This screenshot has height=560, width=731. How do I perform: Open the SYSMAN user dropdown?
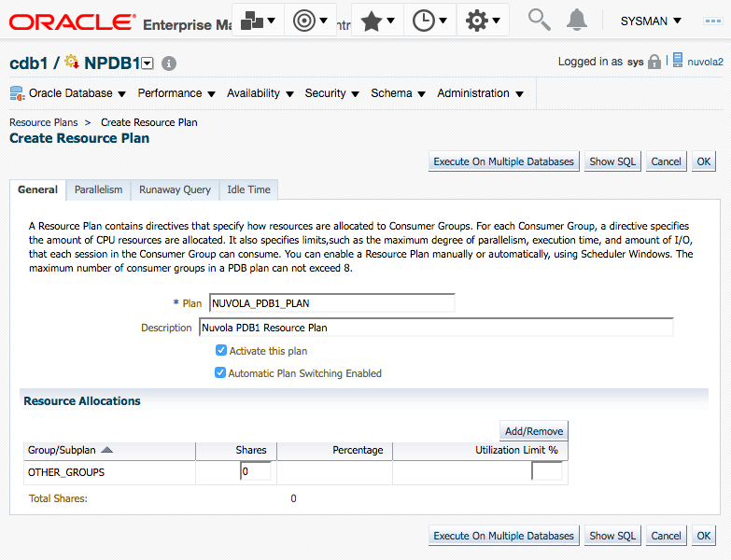(x=651, y=21)
